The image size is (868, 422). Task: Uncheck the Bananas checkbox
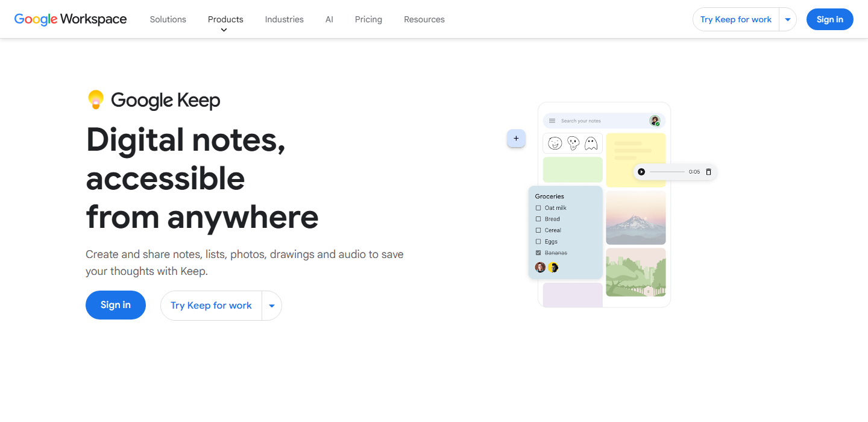coord(538,253)
